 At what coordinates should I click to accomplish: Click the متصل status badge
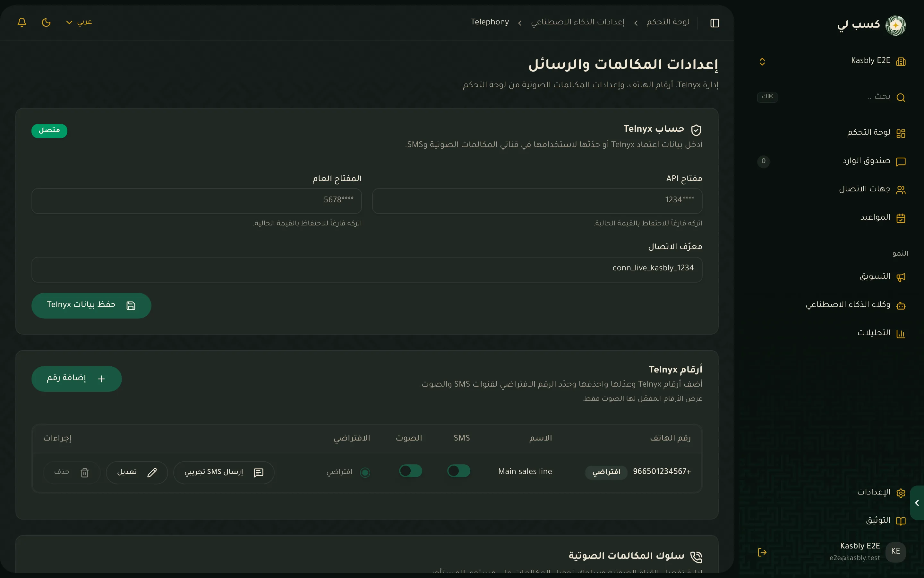tap(49, 130)
